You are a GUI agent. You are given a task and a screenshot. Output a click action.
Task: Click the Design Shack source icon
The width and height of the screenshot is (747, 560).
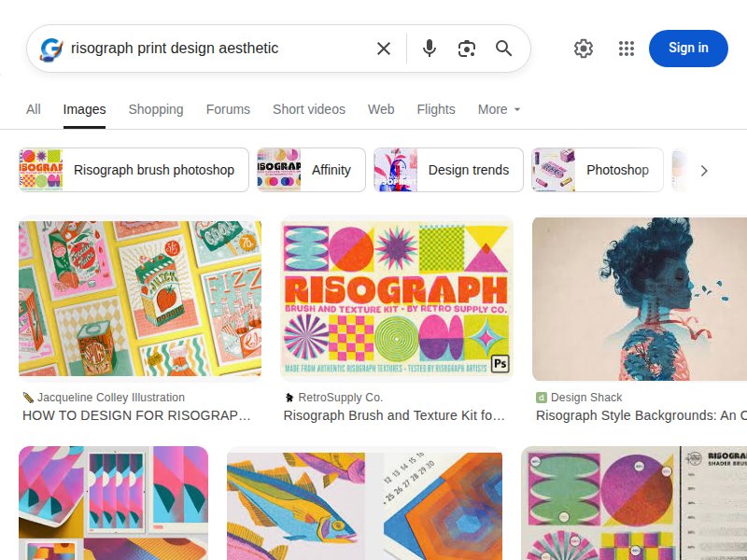click(x=542, y=397)
